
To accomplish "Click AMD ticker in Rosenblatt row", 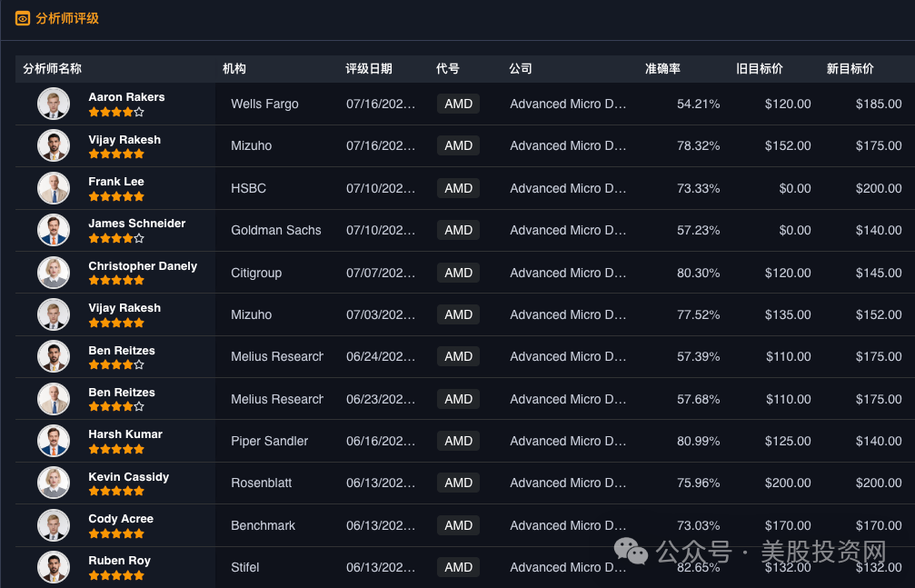I will (x=458, y=483).
